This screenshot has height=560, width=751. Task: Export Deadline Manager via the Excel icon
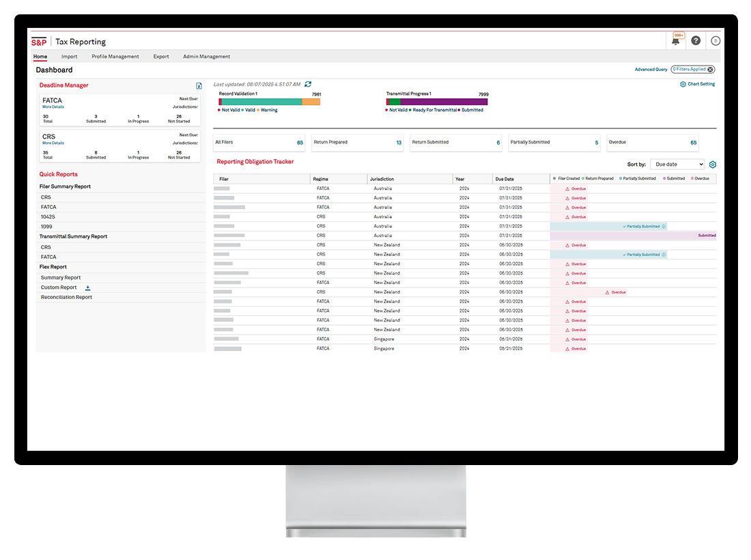click(x=199, y=86)
